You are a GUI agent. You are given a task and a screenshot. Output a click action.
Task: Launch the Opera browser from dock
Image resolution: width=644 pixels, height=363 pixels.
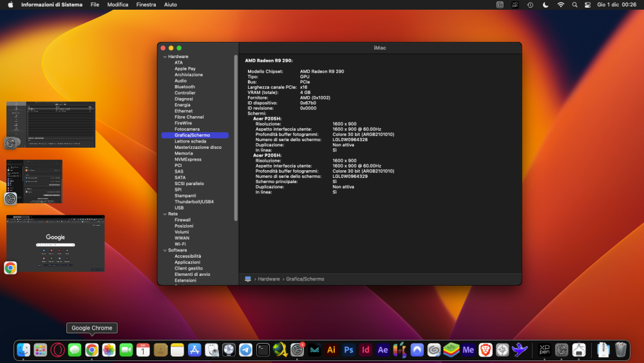57,350
